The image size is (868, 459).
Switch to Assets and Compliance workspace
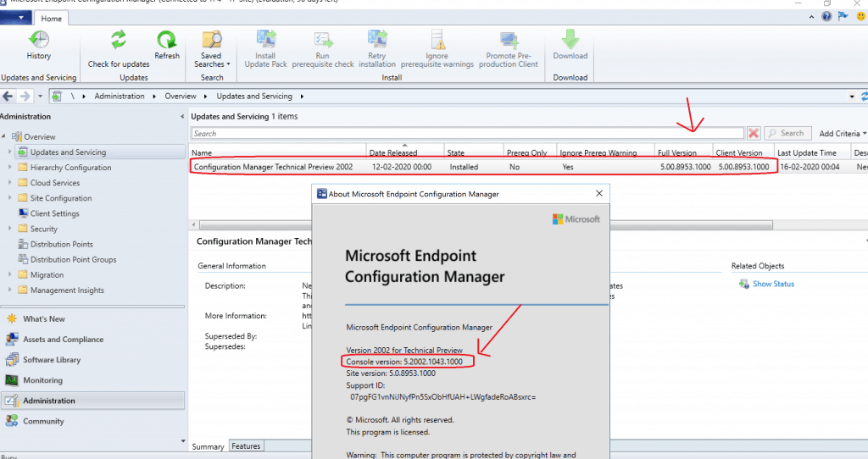tap(63, 340)
